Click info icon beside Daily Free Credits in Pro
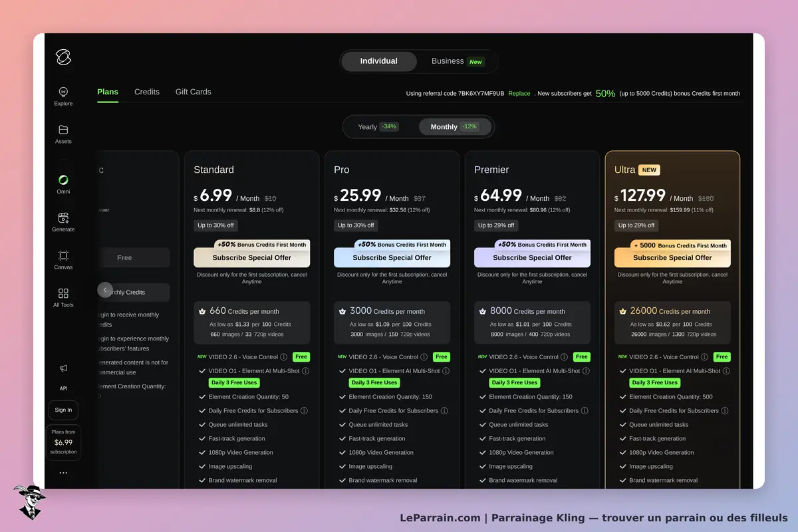The image size is (798, 532). point(445,411)
